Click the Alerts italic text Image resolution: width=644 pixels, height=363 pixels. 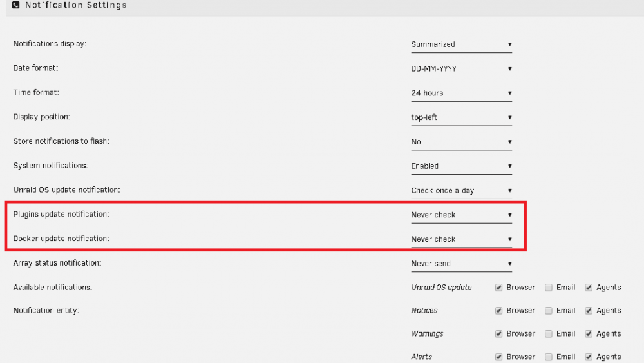pyautogui.click(x=421, y=357)
